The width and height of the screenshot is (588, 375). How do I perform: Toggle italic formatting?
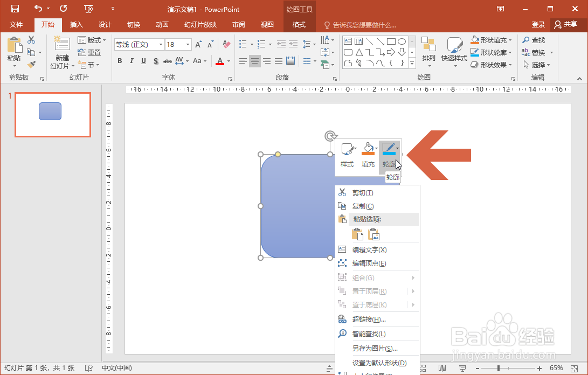point(132,61)
